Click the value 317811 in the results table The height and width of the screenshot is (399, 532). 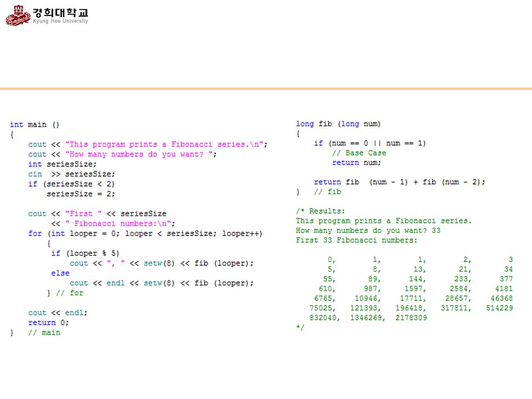tap(454, 308)
